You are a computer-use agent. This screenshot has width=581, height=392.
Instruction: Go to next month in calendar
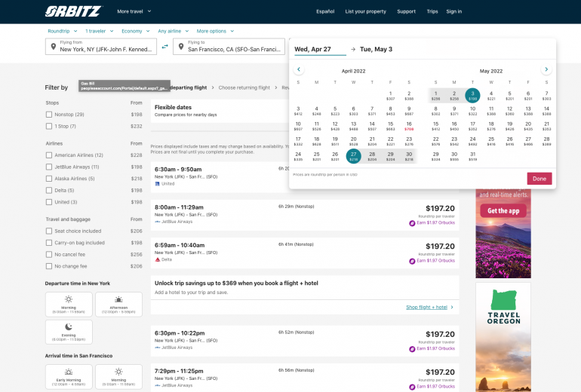tap(546, 69)
